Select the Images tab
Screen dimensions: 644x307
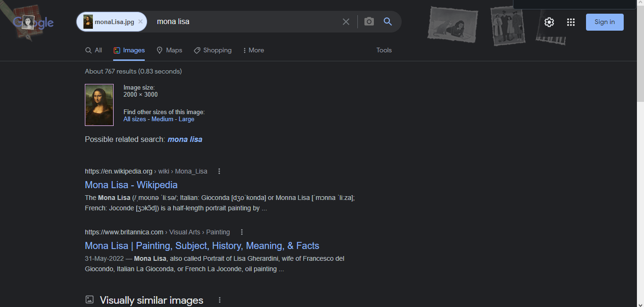129,50
